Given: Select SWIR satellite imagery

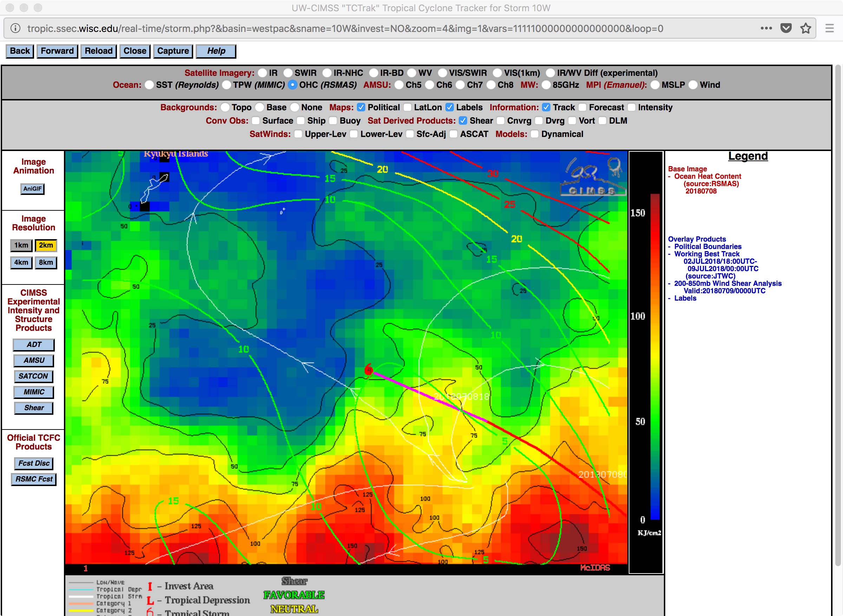Looking at the screenshot, I should tap(288, 73).
